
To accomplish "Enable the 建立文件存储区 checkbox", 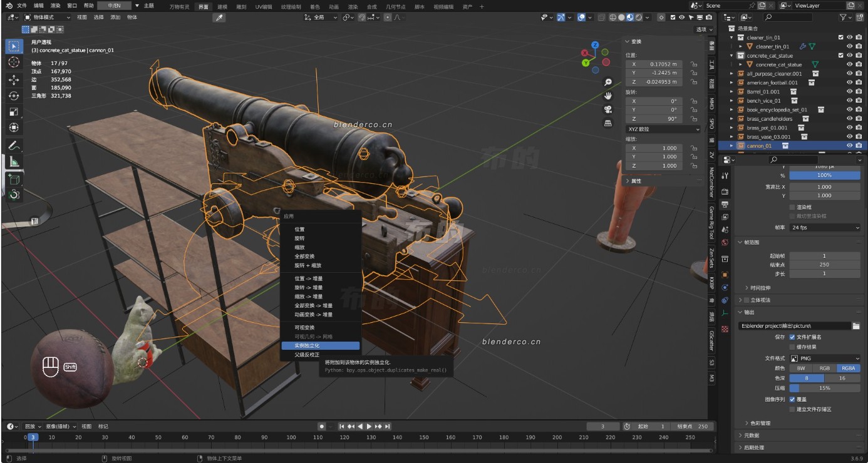I will 792,409.
